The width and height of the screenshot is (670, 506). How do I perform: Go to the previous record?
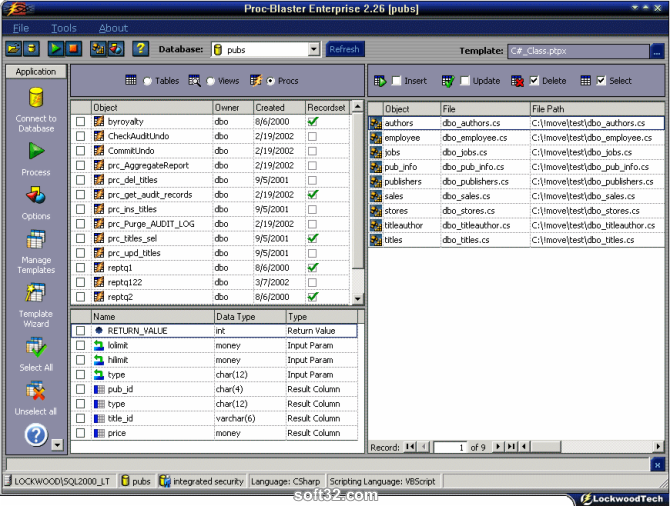click(423, 447)
